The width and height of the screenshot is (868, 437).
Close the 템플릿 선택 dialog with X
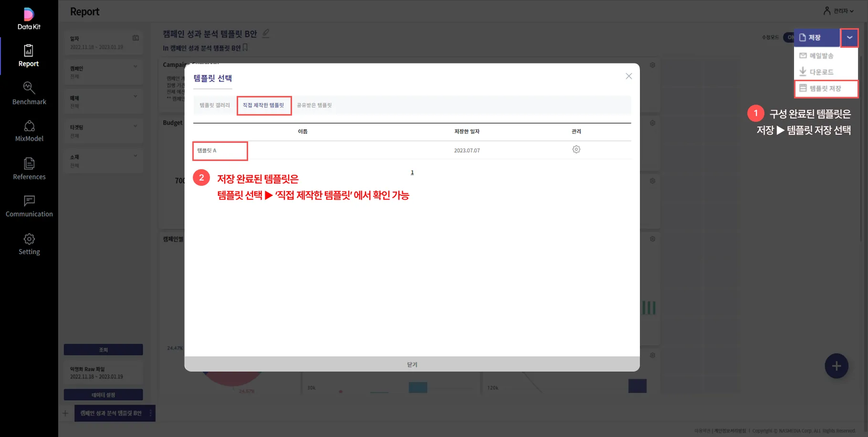(628, 76)
